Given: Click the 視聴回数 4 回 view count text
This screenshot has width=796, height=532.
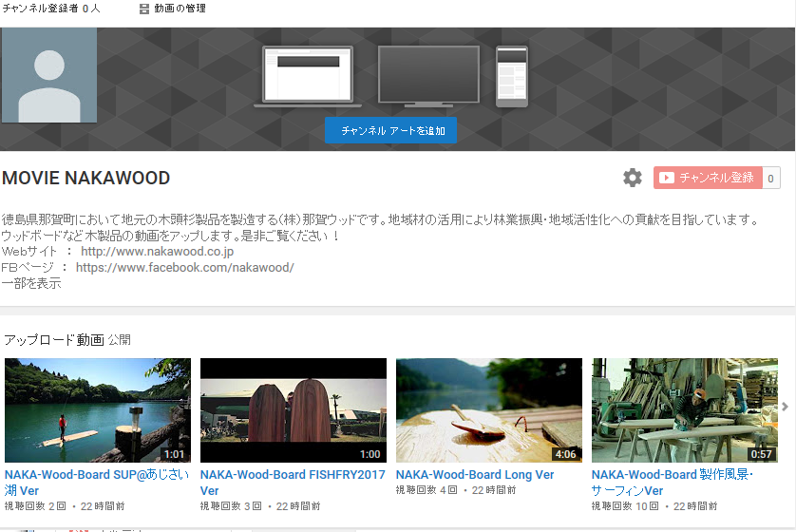Looking at the screenshot, I should (426, 490).
